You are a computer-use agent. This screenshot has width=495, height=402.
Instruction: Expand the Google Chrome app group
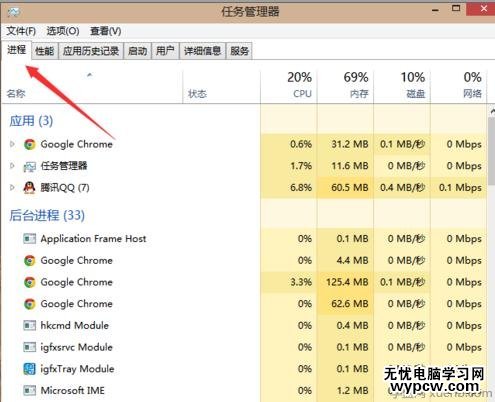12,144
